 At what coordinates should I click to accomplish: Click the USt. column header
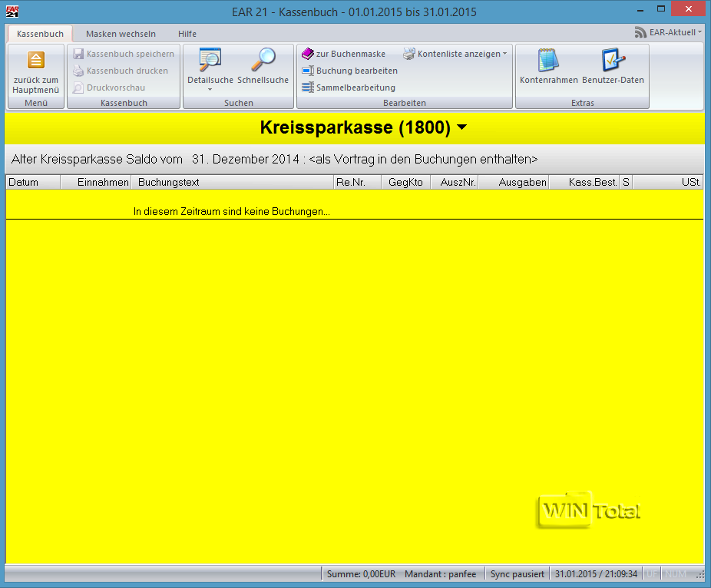pos(668,182)
